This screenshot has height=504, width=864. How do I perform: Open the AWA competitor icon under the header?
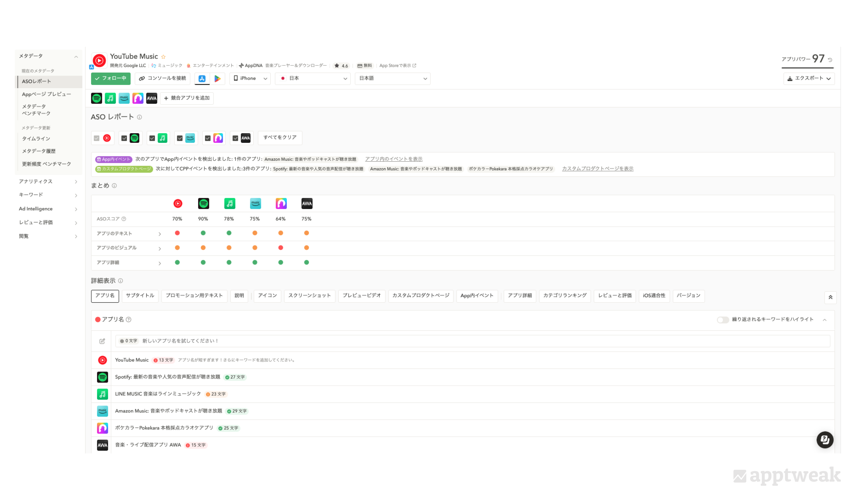[152, 98]
